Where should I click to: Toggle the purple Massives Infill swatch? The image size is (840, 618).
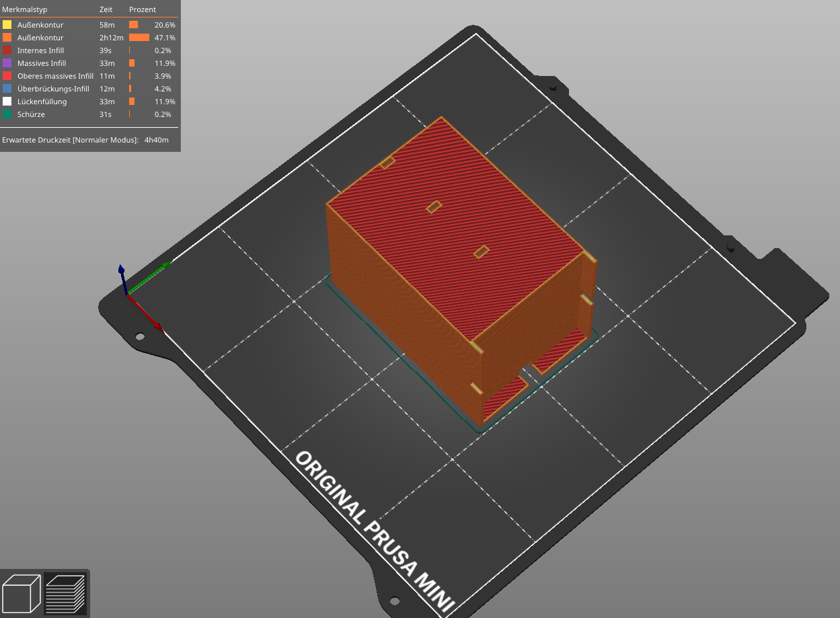(7, 63)
